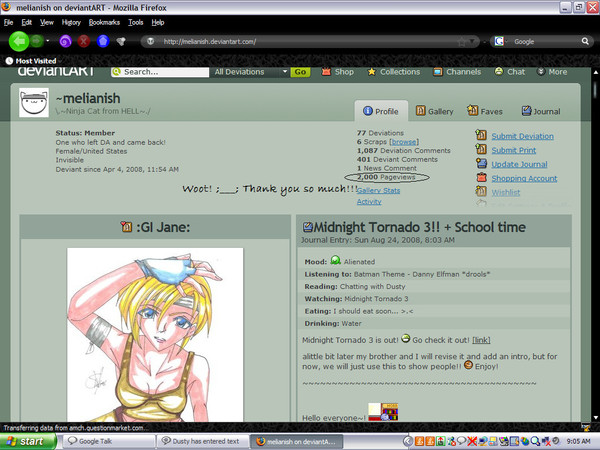Click the system clock 9:05 AM
The image size is (600, 450).
click(579, 442)
